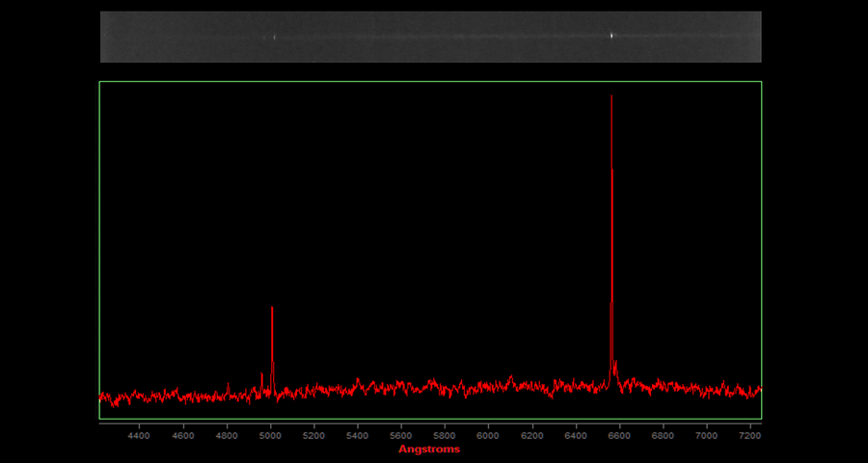Select the faint left spot in the spectrum strip
The width and height of the screenshot is (868, 463).
(274, 38)
